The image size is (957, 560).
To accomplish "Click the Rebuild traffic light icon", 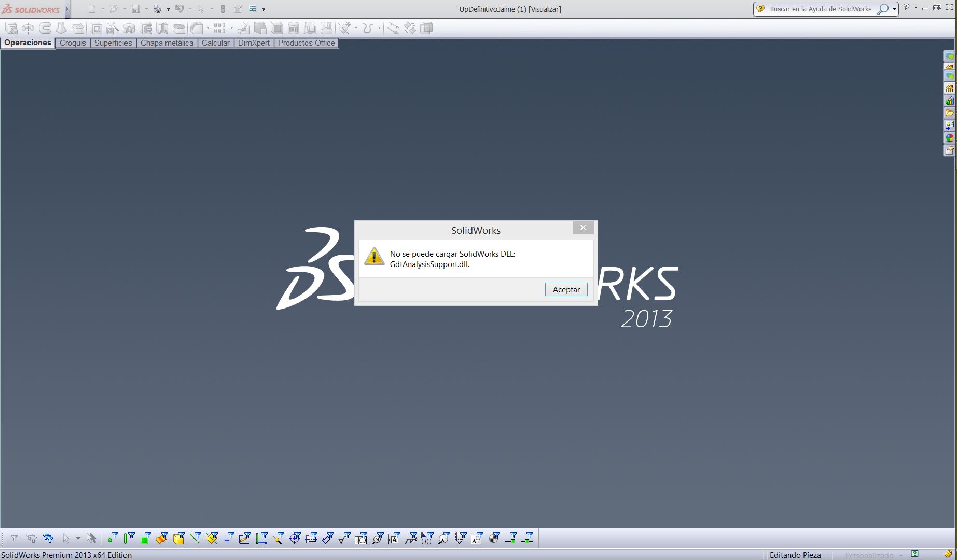I will (223, 9).
